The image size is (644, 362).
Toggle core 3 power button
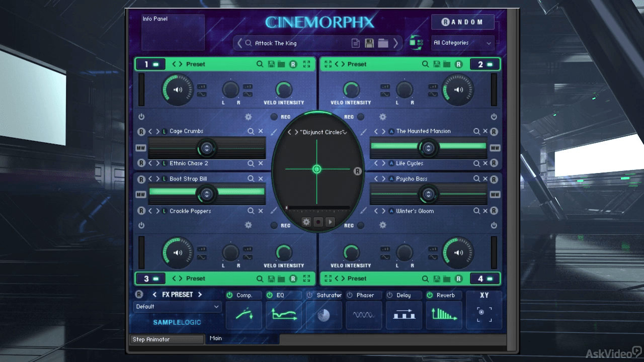[x=141, y=225]
